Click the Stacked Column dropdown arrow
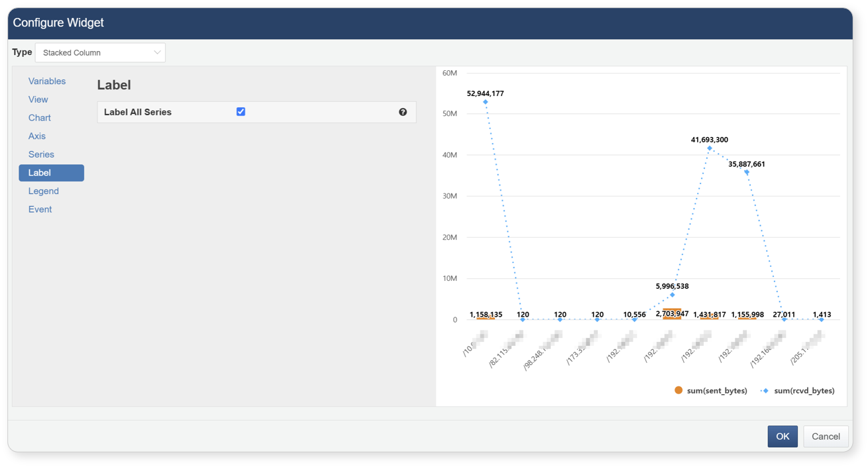The height and width of the screenshot is (467, 868). pyautogui.click(x=157, y=53)
